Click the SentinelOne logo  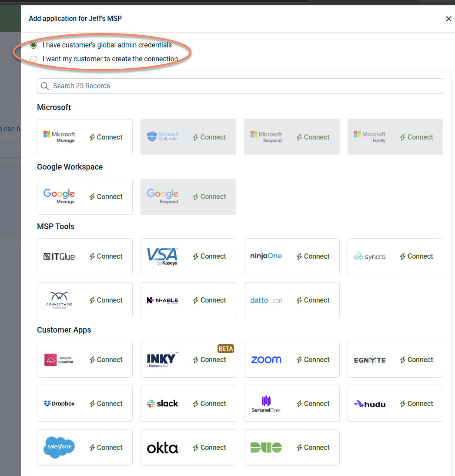tap(266, 404)
